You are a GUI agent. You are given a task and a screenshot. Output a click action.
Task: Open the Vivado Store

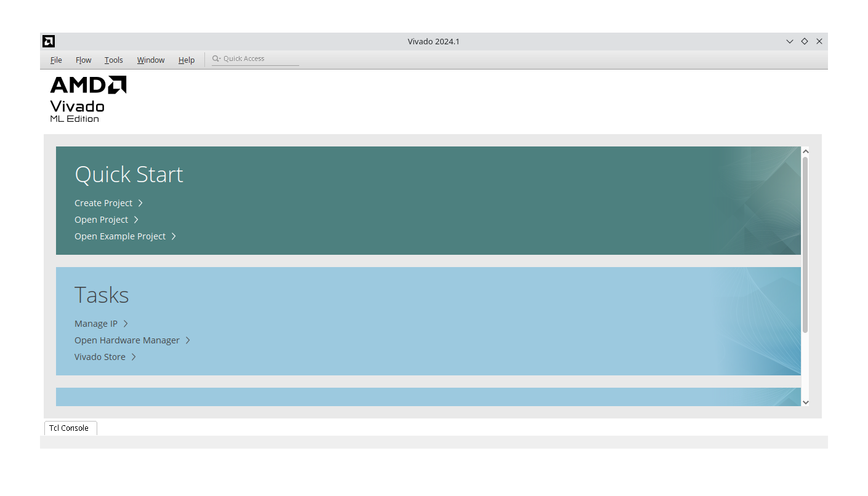(99, 356)
